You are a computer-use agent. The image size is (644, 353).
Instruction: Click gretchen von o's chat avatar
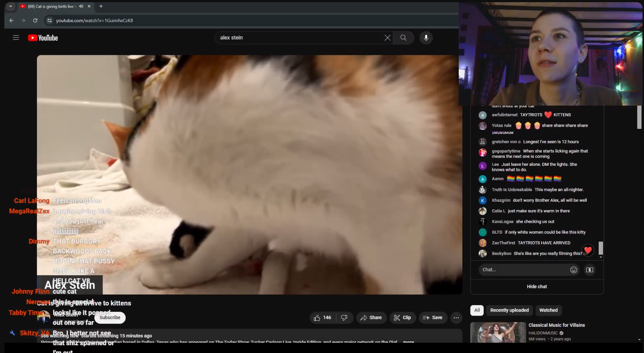point(483,142)
